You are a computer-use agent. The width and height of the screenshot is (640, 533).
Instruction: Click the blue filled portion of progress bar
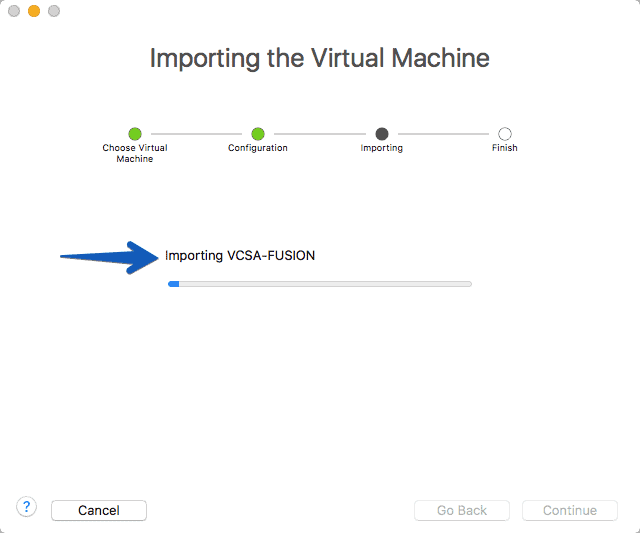pyautogui.click(x=173, y=284)
